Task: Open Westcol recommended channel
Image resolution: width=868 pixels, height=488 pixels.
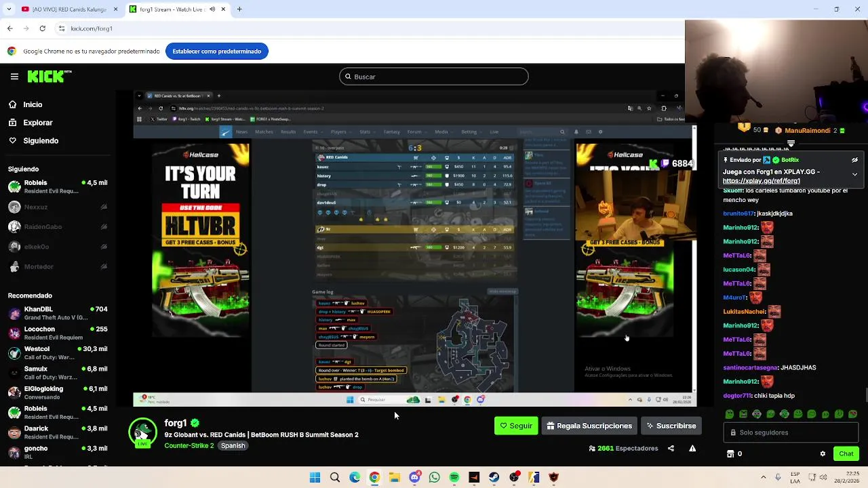Action: (58, 352)
